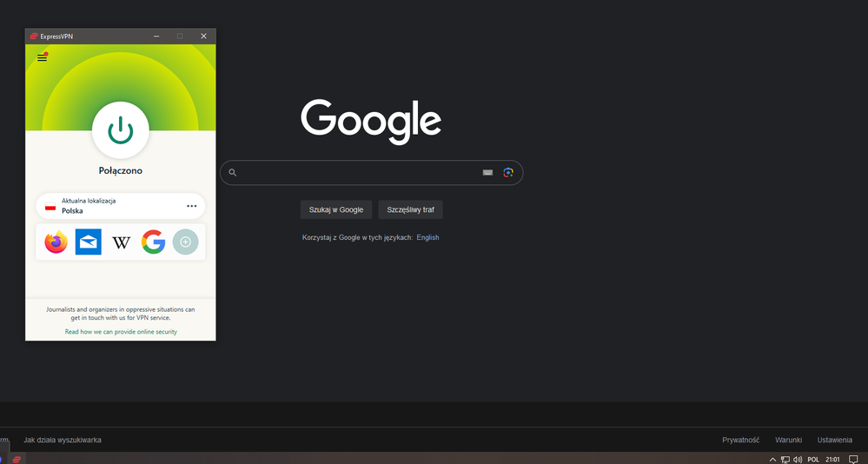This screenshot has height=464, width=868.
Task: Open the Google shortcut in ExpressVPN
Action: coord(154,242)
